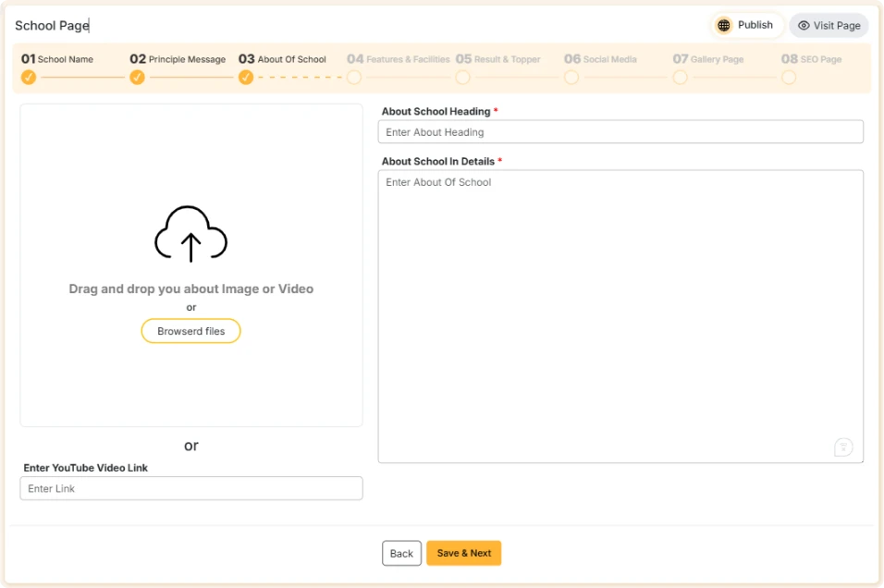884x588 pixels.
Task: Click the YouTube video link field
Action: (191, 488)
